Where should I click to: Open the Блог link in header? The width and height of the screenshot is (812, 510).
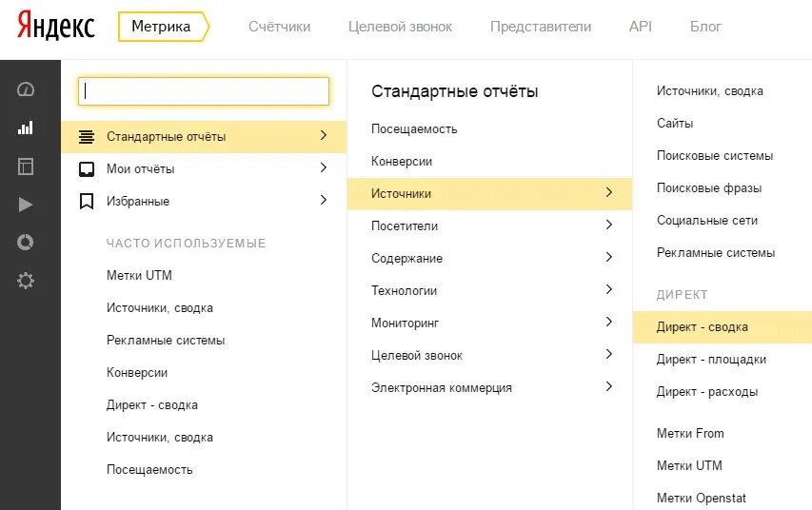point(705,27)
